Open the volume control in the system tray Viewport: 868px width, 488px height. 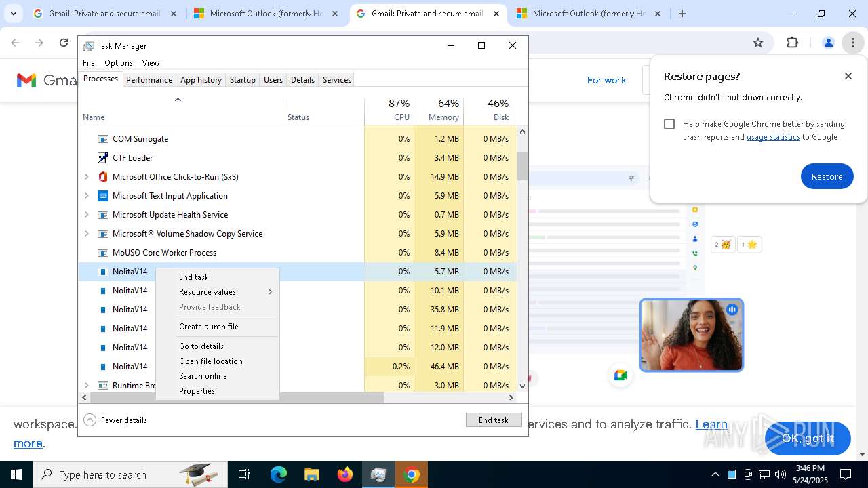pos(781,474)
